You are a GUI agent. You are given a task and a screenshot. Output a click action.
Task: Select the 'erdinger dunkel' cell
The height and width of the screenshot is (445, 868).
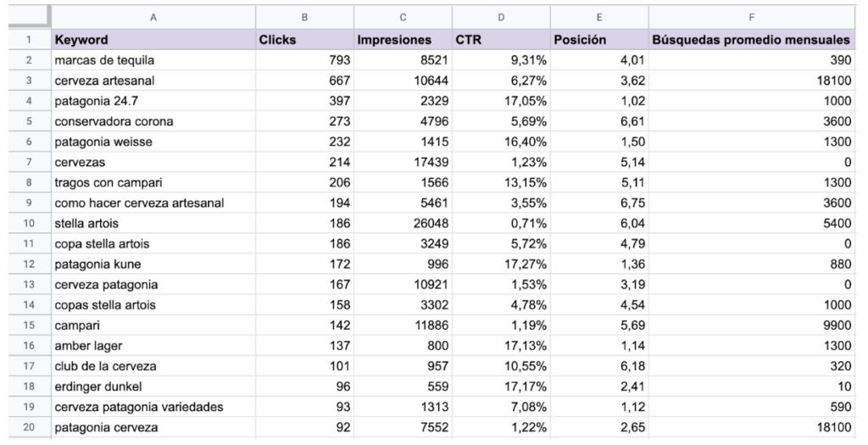coord(153,387)
